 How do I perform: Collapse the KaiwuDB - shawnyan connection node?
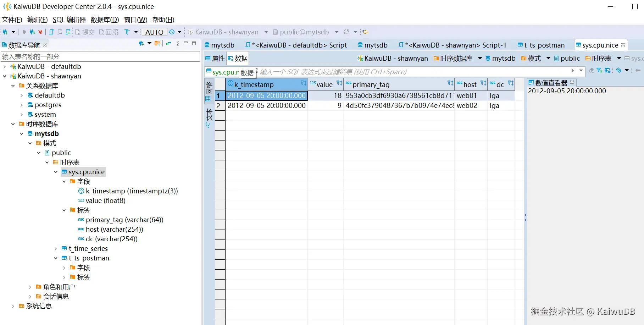[x=5, y=76]
